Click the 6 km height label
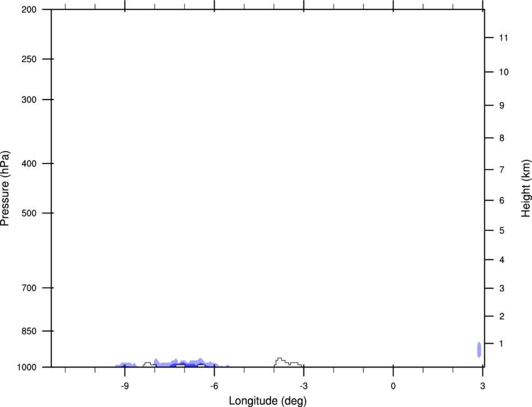The width and height of the screenshot is (532, 407). click(502, 200)
